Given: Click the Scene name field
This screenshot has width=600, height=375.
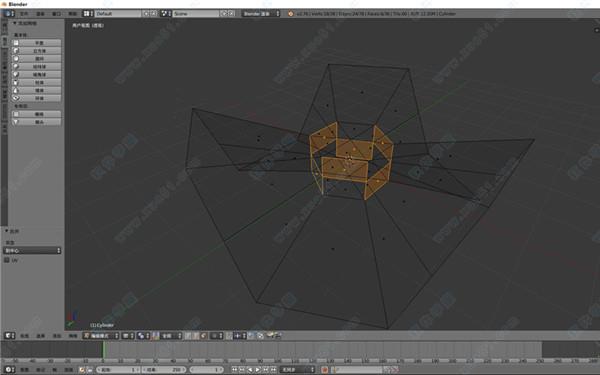Looking at the screenshot, I should 196,13.
